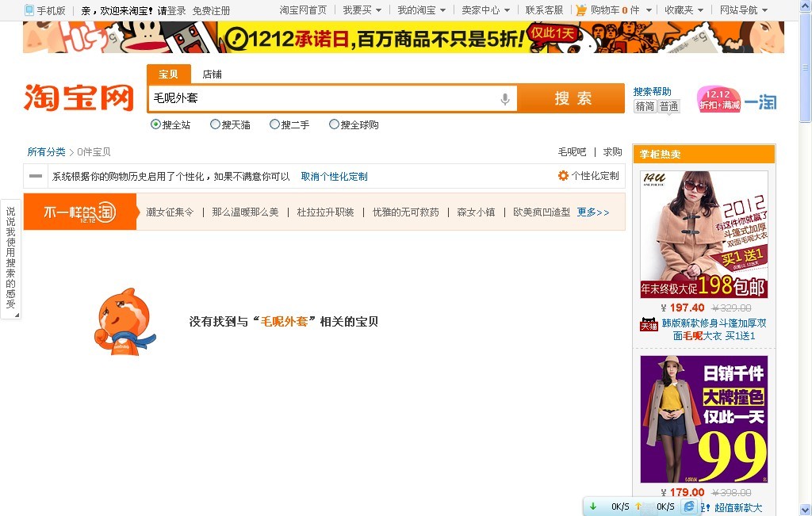Click the browser icon in network speed bar
Viewport: 812px width, 516px height.
click(689, 506)
